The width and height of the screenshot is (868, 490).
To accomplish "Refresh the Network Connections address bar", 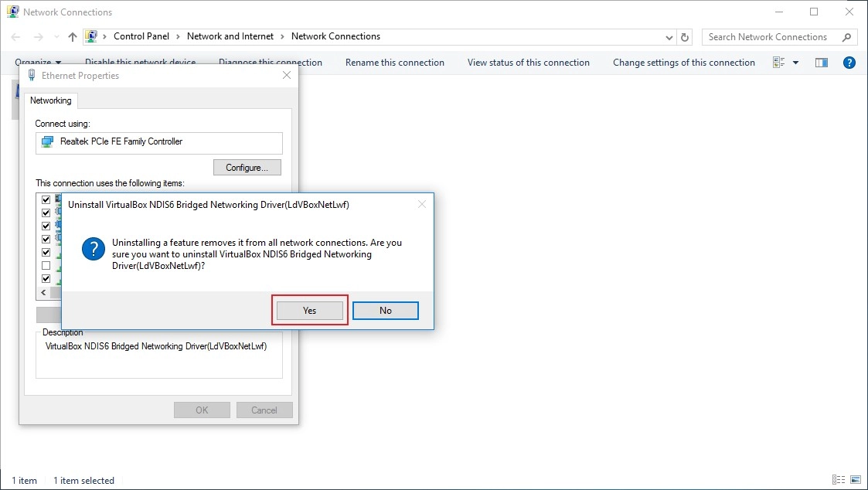I will (x=685, y=37).
